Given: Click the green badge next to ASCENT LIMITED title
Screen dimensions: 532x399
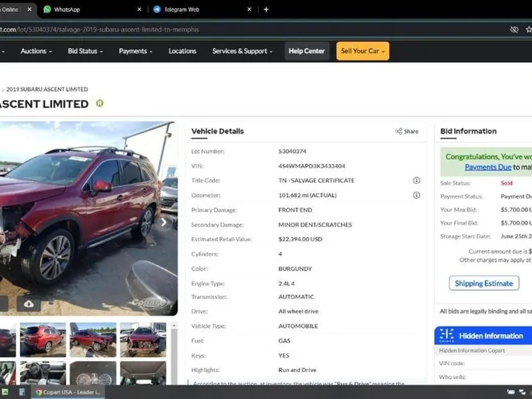Looking at the screenshot, I should click(100, 104).
